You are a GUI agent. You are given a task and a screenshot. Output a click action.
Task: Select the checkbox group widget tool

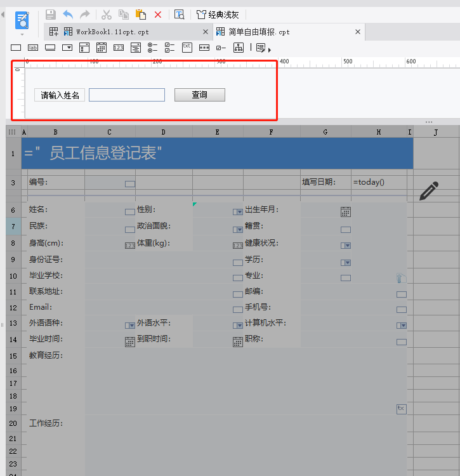pyautogui.click(x=169, y=48)
